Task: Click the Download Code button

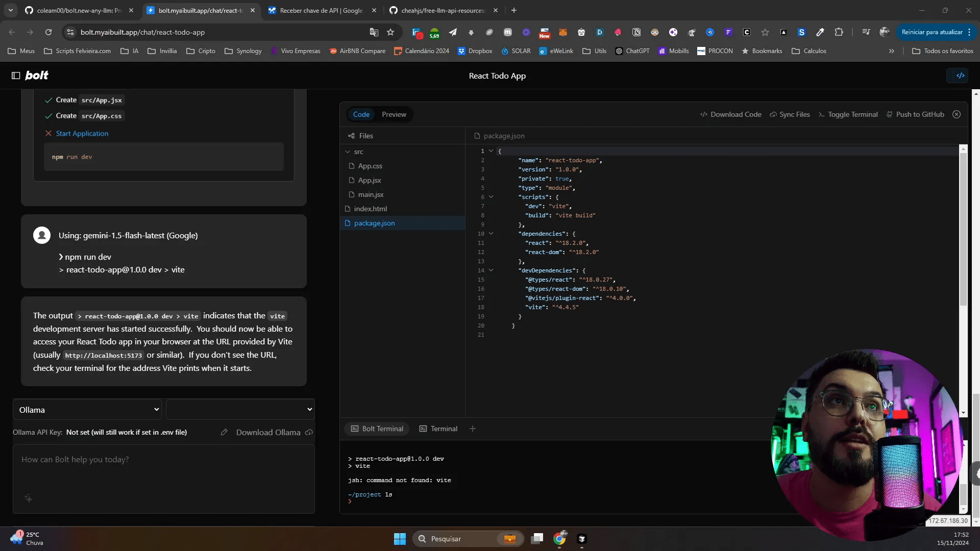Action: tap(730, 114)
